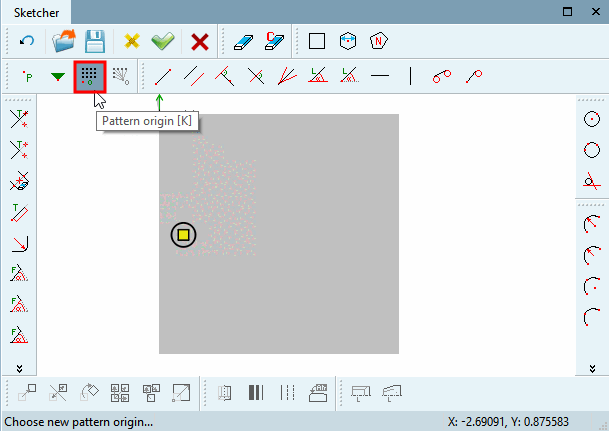Click the four-box array icon
This screenshot has height=431, width=609.
point(120,393)
